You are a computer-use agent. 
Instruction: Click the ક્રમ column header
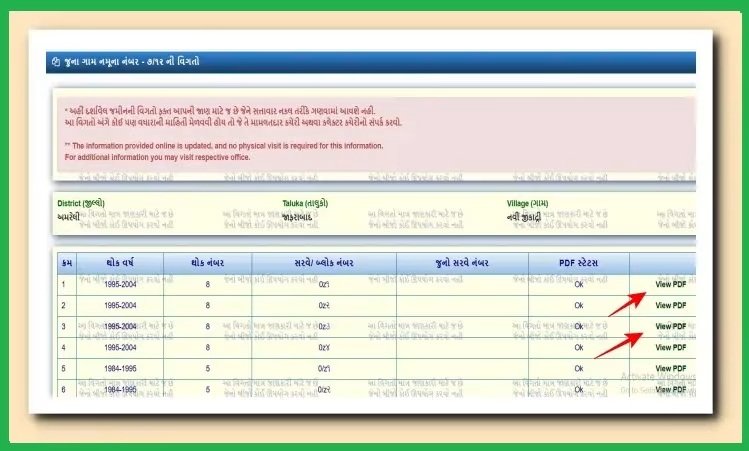coord(66,262)
